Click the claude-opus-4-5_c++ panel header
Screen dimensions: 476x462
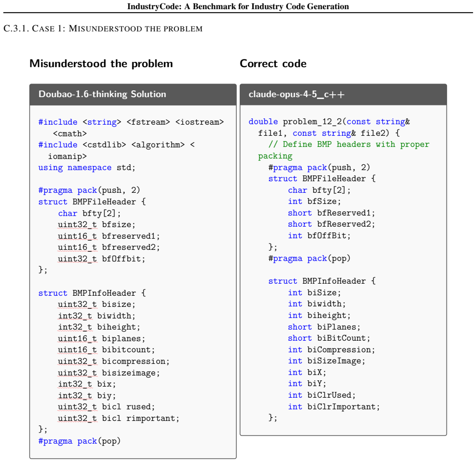coord(343,94)
